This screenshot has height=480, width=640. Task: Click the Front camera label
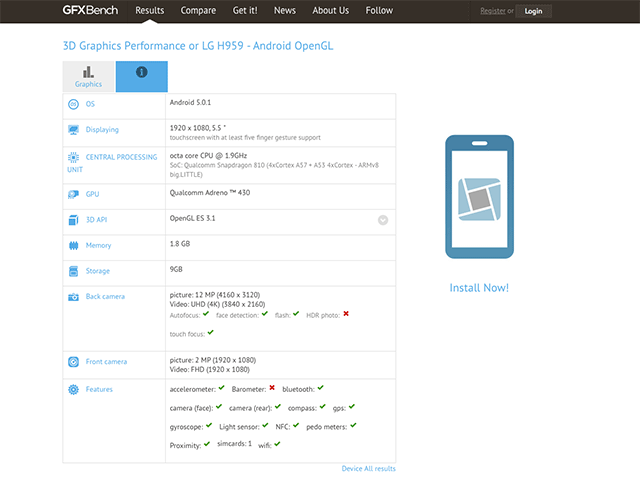point(106,362)
